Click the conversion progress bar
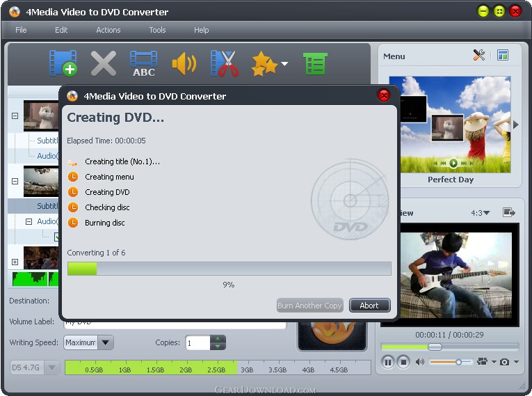The image size is (532, 396). (x=229, y=269)
